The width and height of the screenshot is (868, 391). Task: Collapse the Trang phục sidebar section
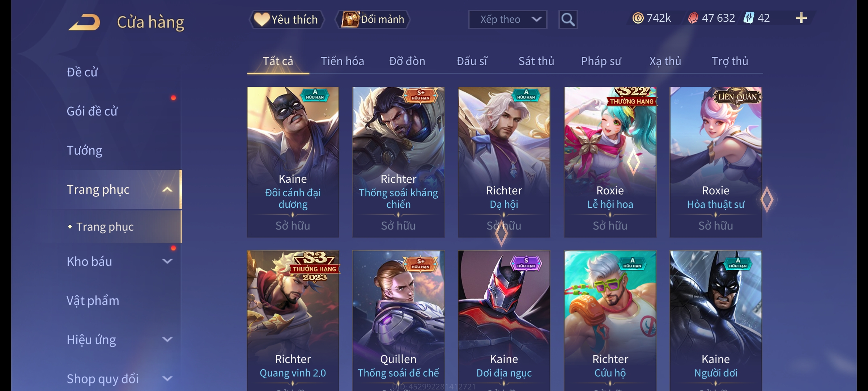[167, 190]
